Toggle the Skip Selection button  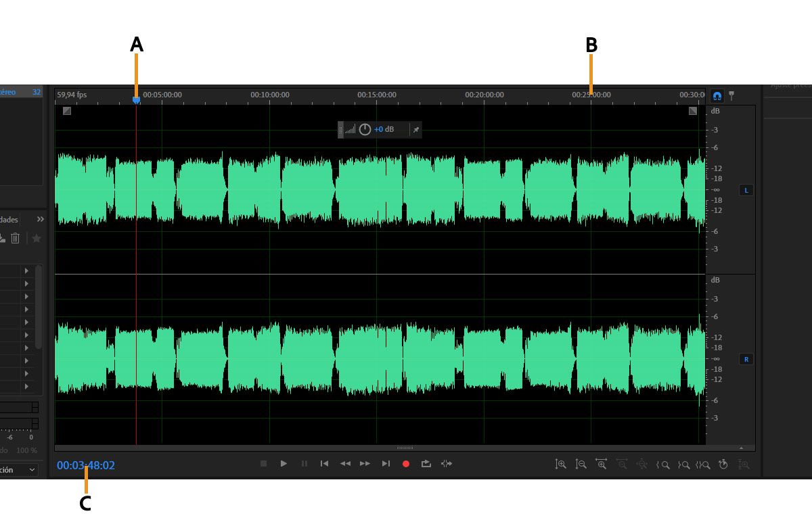[446, 464]
